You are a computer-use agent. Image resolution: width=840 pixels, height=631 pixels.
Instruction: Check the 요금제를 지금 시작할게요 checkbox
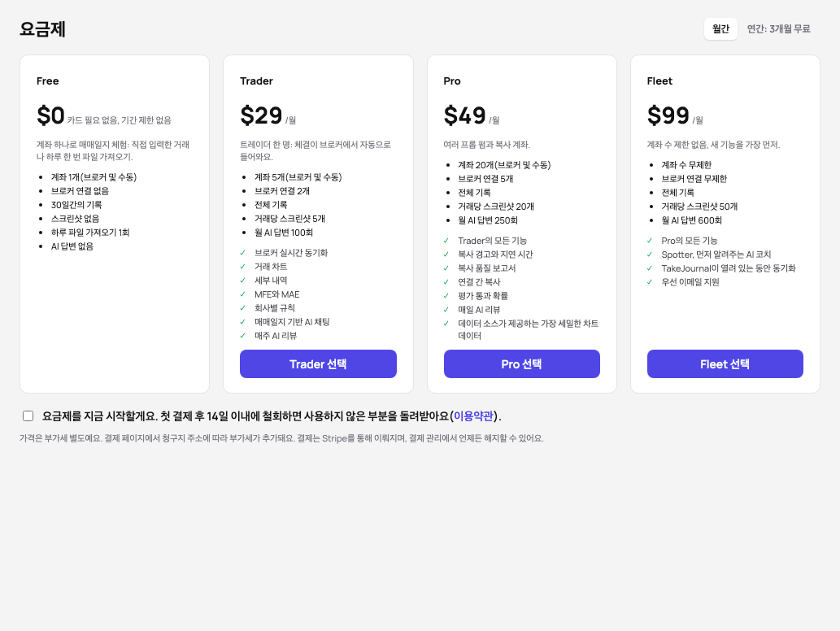pyautogui.click(x=28, y=416)
